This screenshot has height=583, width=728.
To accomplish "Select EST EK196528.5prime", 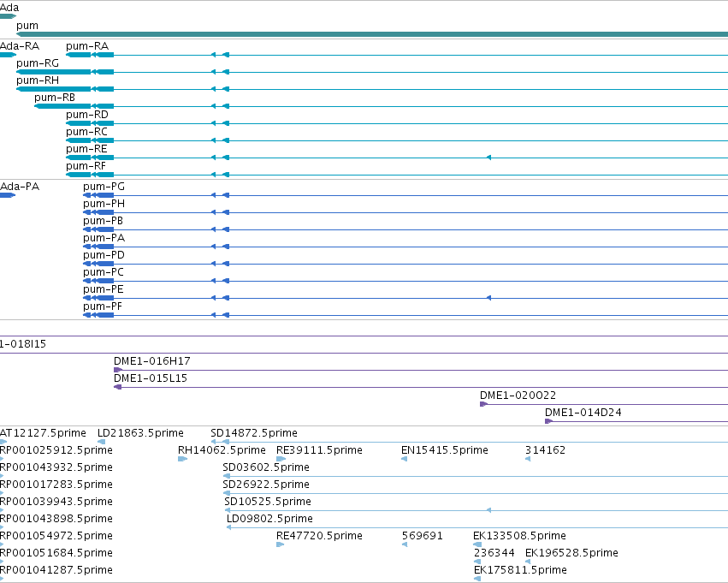I will (572, 554).
